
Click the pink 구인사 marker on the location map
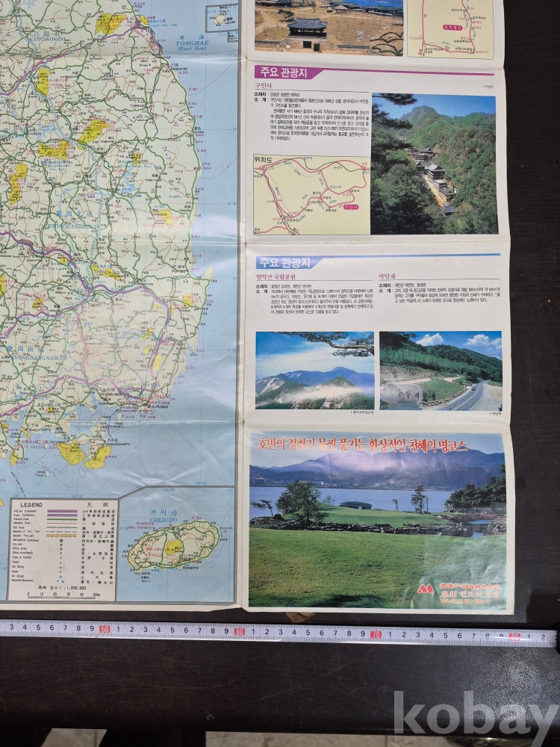pos(350,208)
